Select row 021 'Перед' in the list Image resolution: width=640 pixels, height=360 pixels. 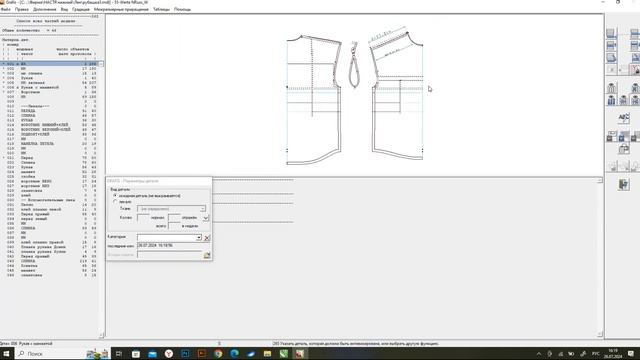pos(49,158)
